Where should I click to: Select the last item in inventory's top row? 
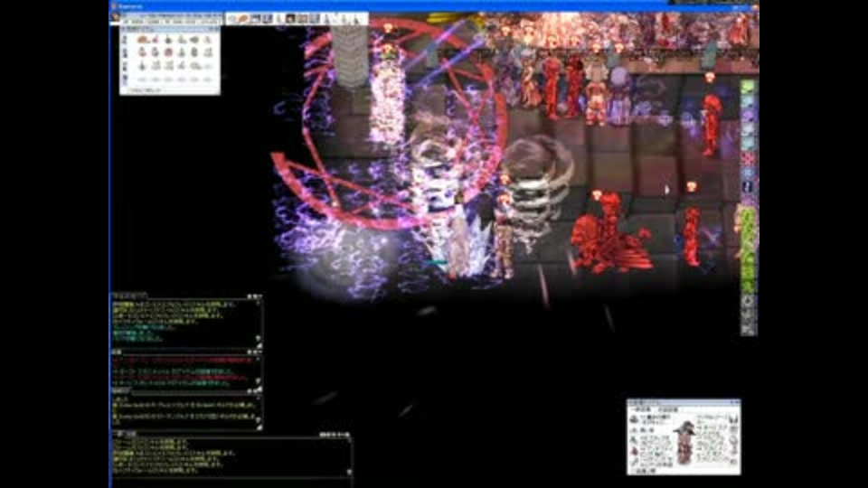207,40
